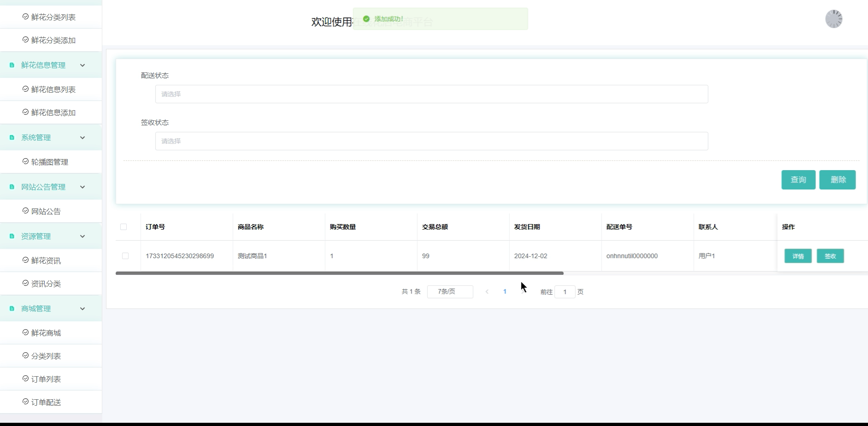
Task: Click the 查询 button
Action: pos(798,180)
